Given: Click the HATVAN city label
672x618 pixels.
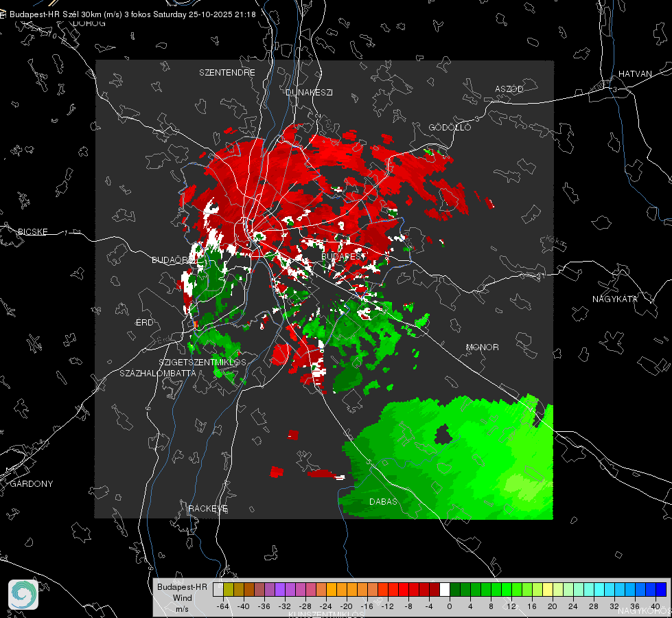Looking at the screenshot, I should click(x=635, y=73).
